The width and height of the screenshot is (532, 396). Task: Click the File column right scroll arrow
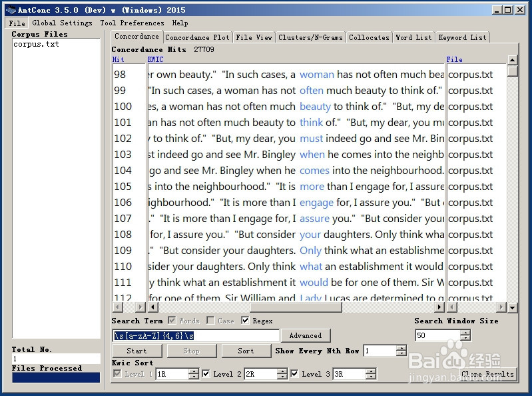[x=501, y=307]
